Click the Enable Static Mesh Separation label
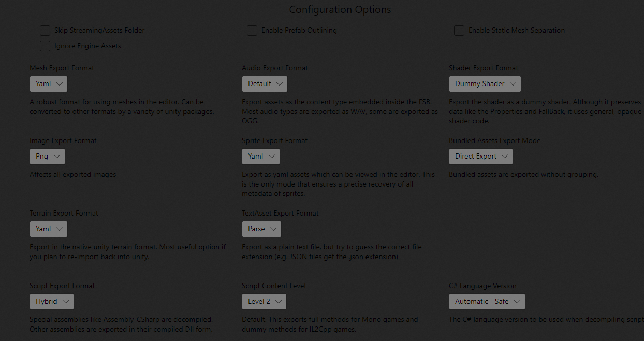644x341 pixels. pyautogui.click(x=516, y=31)
